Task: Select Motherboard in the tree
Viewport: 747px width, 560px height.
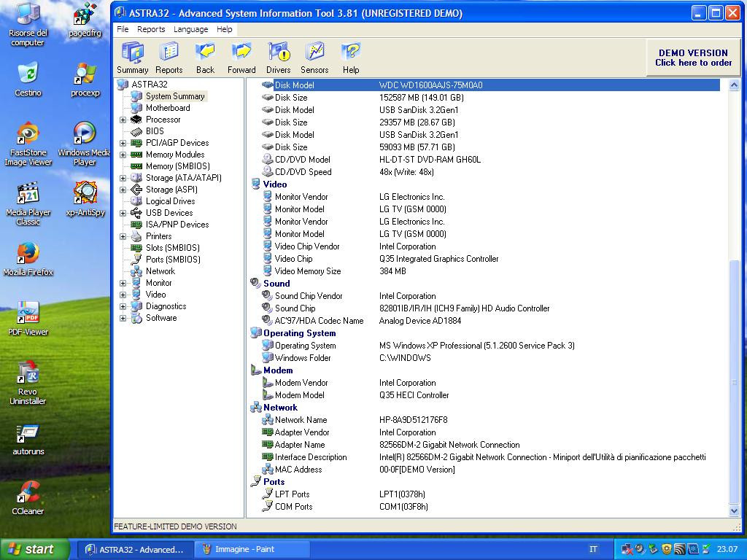Action: (x=167, y=108)
